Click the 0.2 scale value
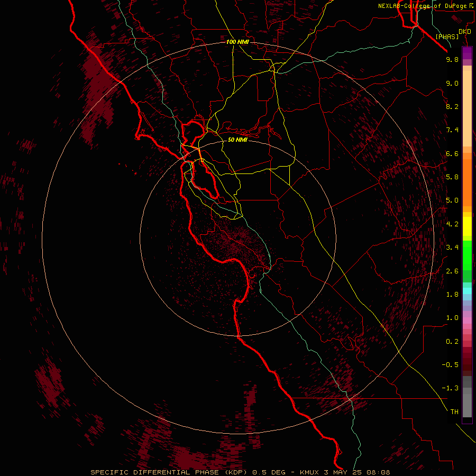 pyautogui.click(x=452, y=342)
